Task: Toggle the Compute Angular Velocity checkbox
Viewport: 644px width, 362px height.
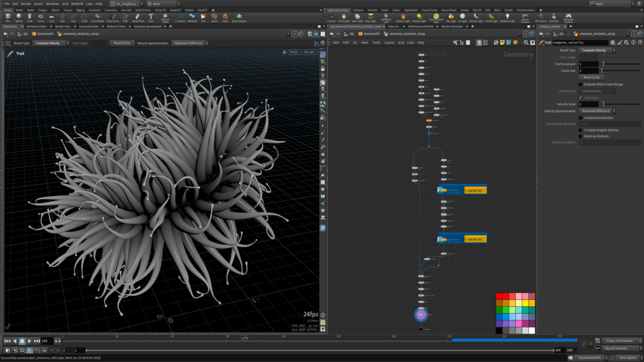Action: 581,130
